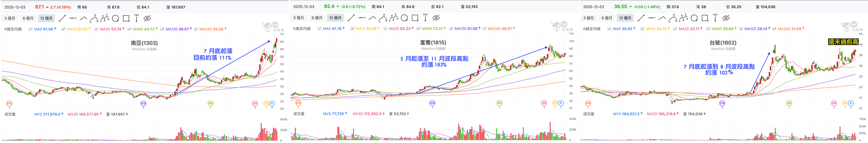The height and width of the screenshot is (143, 868).
Task: Click price 82.4 in 富喬 header
Action: click(329, 6)
